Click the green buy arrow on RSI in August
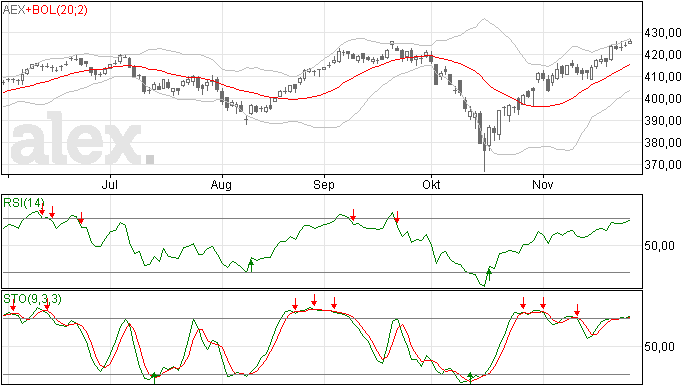Viewport: 690px width, 387px height. (x=251, y=265)
